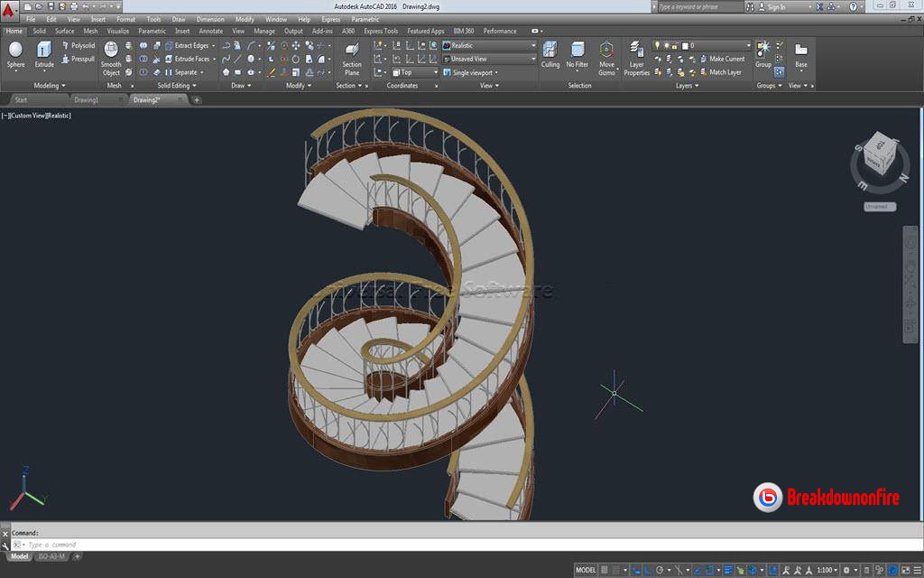Toggle MODEL space button in status bar
Image resolution: width=924 pixels, height=578 pixels.
pyautogui.click(x=586, y=570)
